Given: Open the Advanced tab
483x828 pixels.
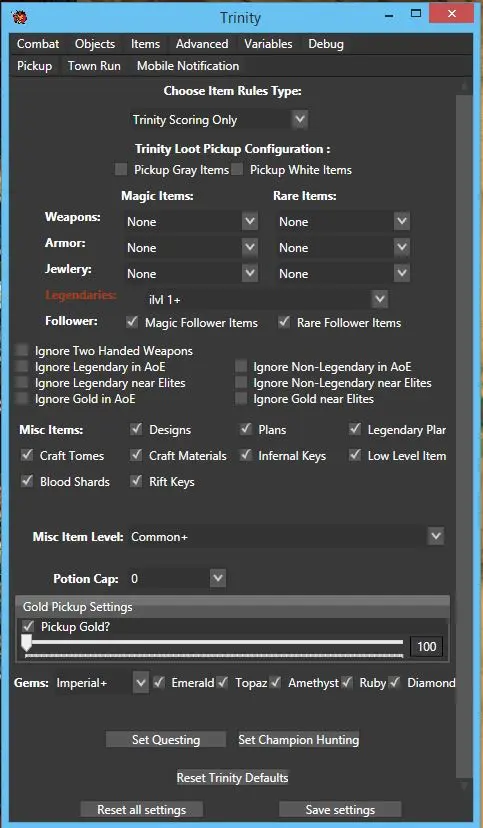Looking at the screenshot, I should 202,44.
